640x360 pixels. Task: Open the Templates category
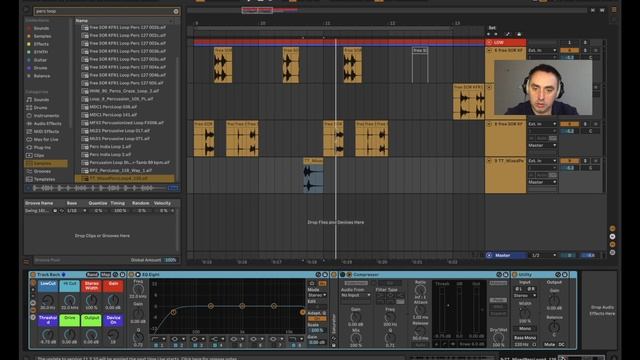(44, 179)
